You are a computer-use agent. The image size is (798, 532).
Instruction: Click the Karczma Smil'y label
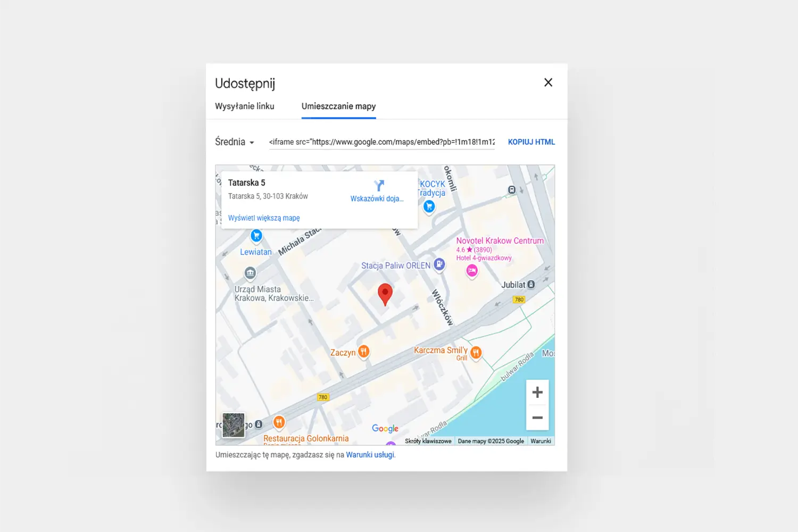click(440, 350)
